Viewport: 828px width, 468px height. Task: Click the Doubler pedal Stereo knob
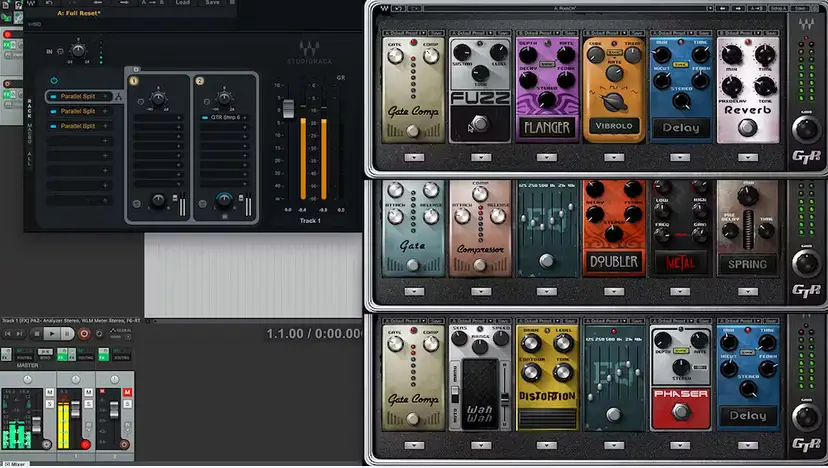613,233
